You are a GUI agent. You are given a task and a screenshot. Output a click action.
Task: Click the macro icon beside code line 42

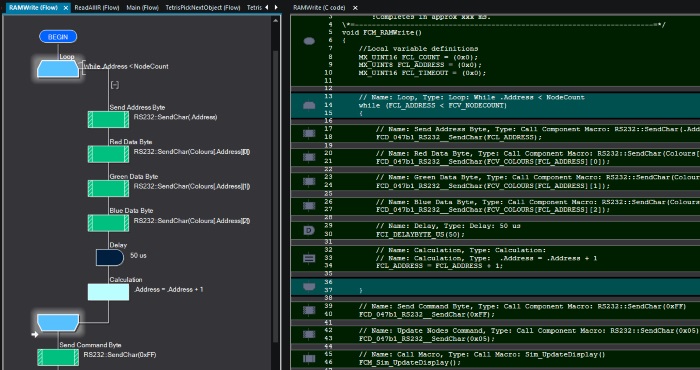pos(309,334)
